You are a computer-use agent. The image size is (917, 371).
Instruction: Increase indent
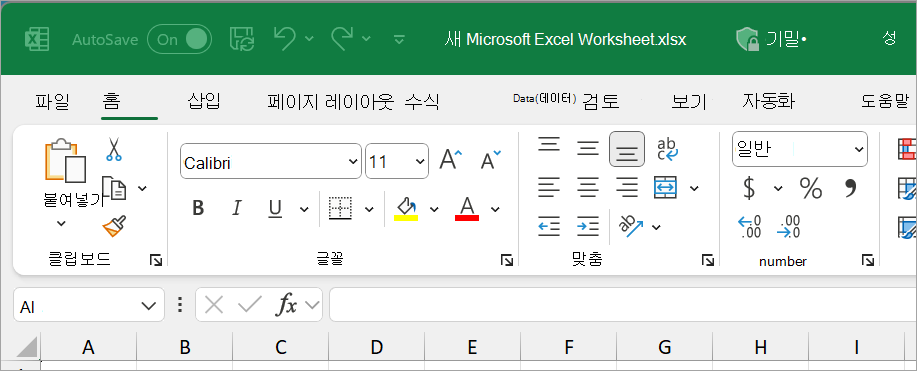(x=588, y=226)
